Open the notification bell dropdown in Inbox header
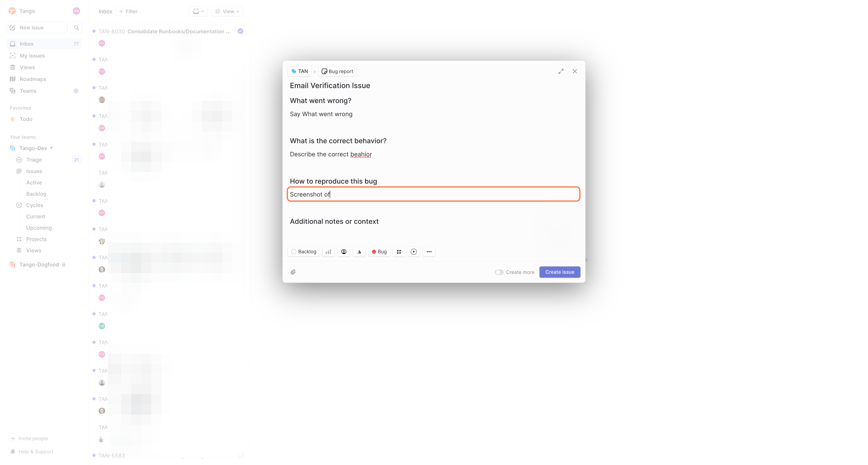Image resolution: width=868 pixels, height=465 pixels. pos(198,12)
